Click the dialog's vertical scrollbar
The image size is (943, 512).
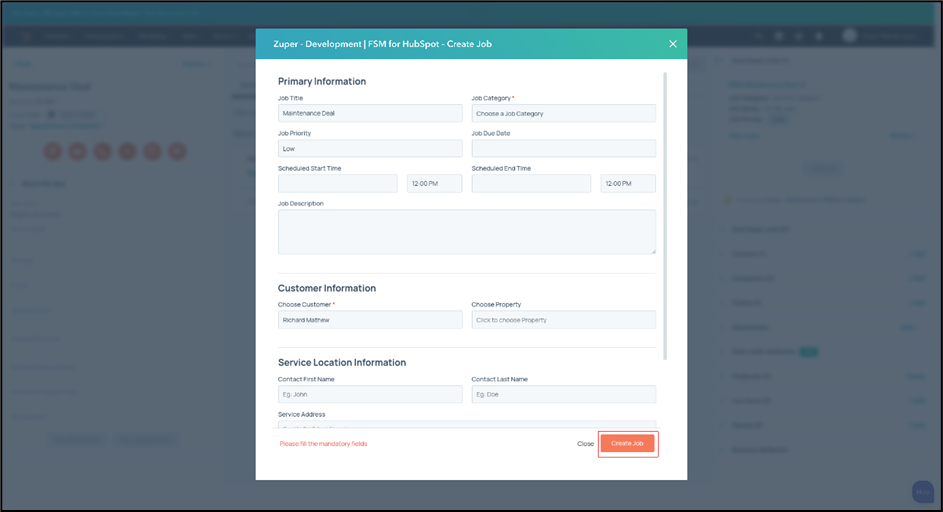[665, 217]
